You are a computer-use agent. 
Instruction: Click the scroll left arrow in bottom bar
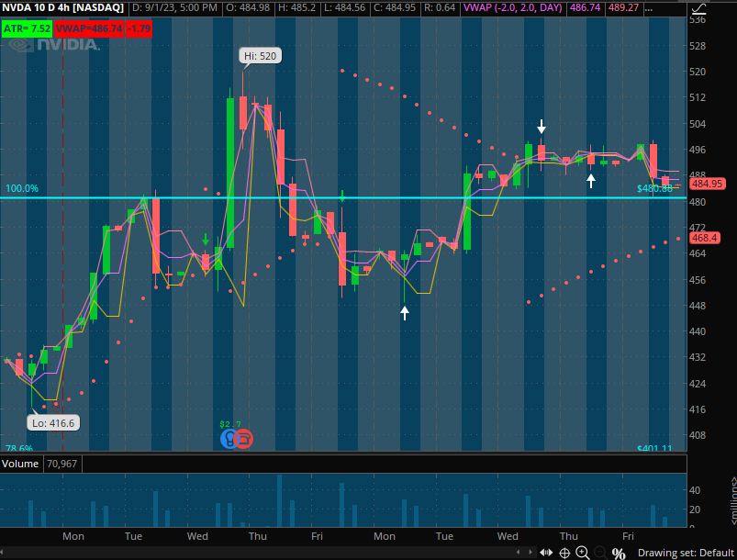(x=518, y=553)
